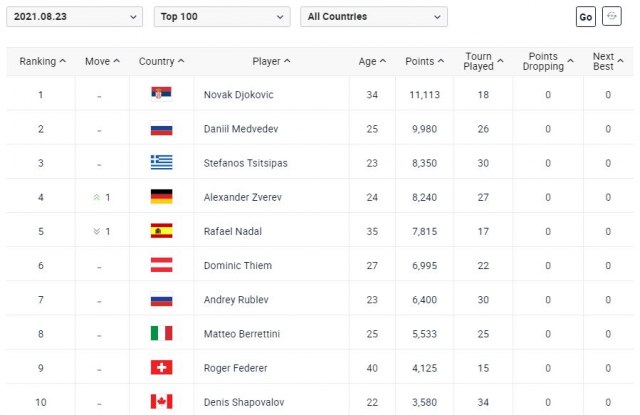Sort table by Age column header

click(x=371, y=61)
